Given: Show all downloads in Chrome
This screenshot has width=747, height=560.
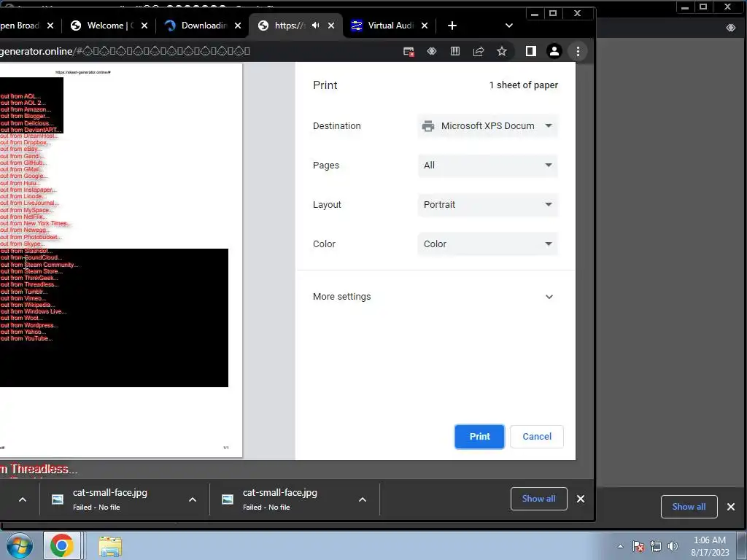Looking at the screenshot, I should pos(539,499).
